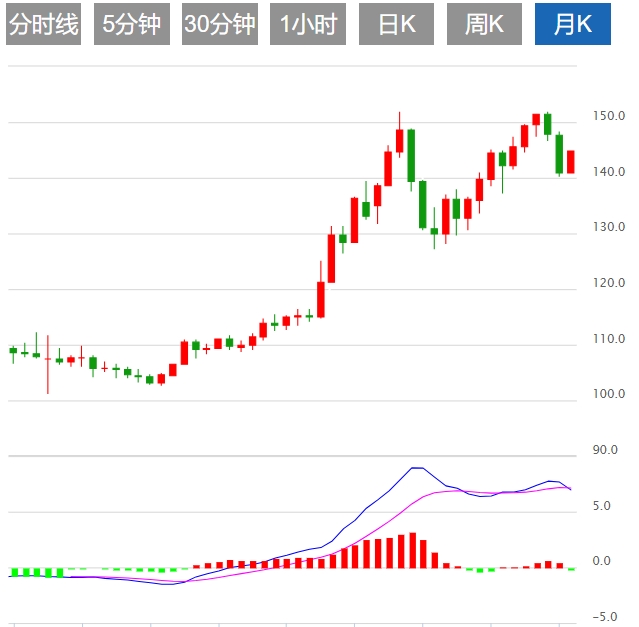Image resolution: width=639 pixels, height=627 pixels.
Task: Click the last green MACD bar at far right
Action: tap(571, 569)
